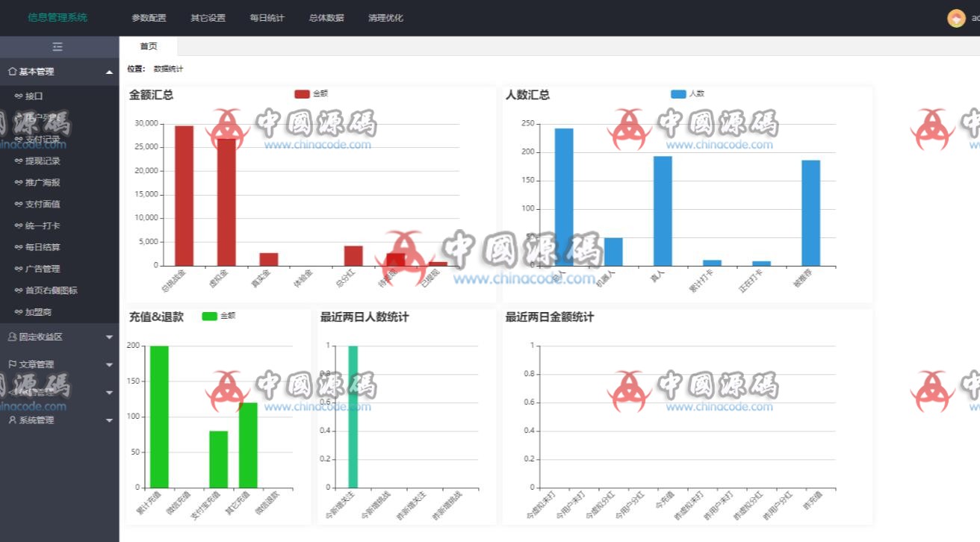Click the 清理优化 top navigation item
The width and height of the screenshot is (980, 542).
pos(385,18)
